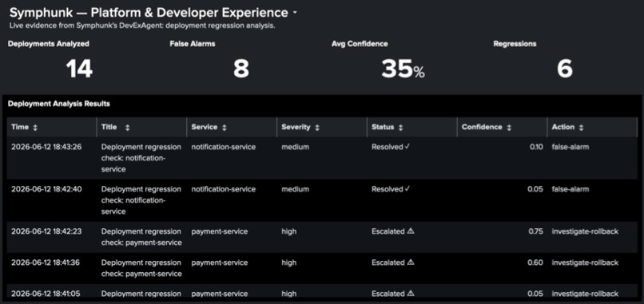This screenshot has width=644, height=304.
Task: Click the Service column header label
Action: [x=205, y=127]
